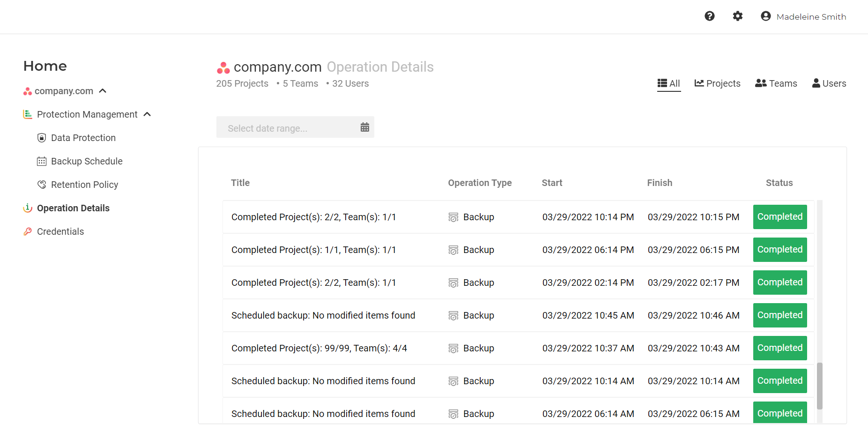The height and width of the screenshot is (439, 868).
Task: Click Completed status for 10:14 PM backup
Action: click(780, 217)
